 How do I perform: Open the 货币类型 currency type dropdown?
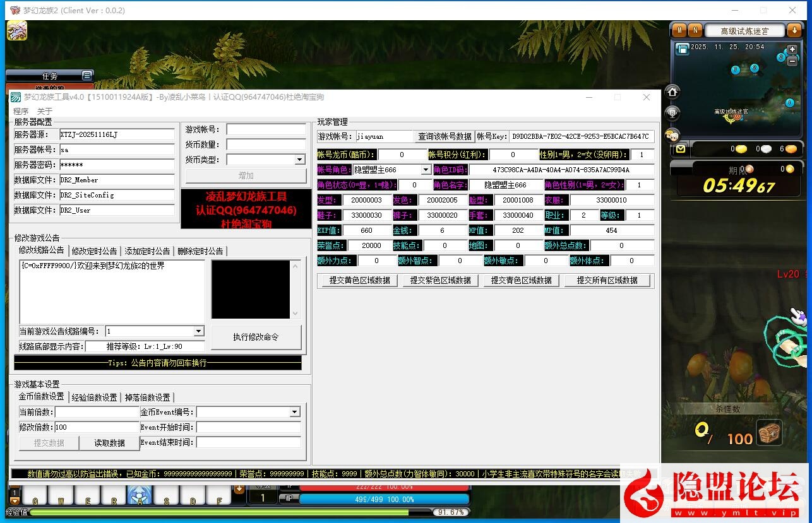(300, 160)
